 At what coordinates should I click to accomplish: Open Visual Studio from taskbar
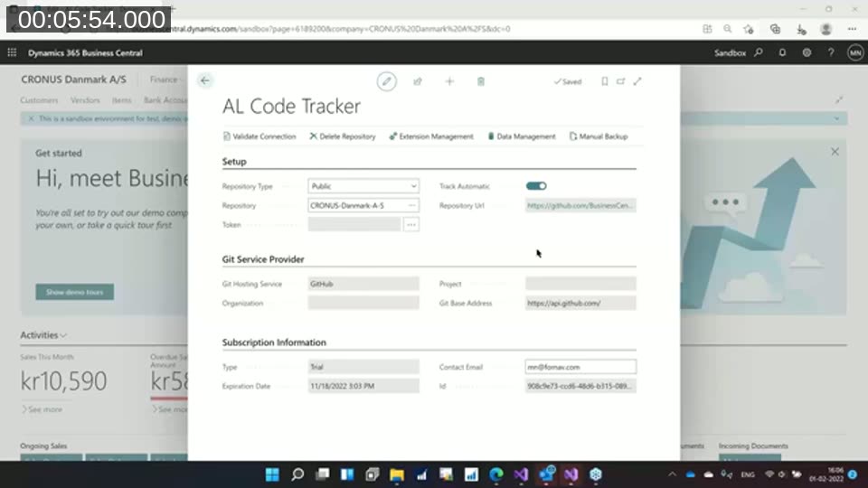point(521,474)
